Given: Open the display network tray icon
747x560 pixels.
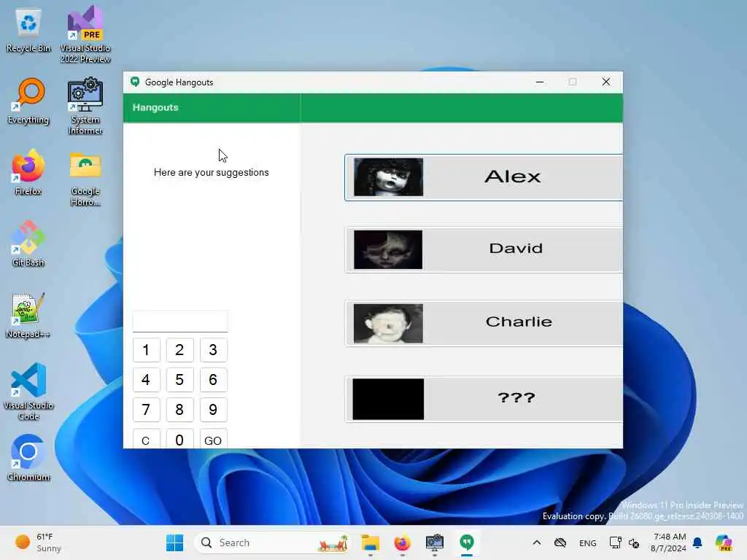Looking at the screenshot, I should pos(615,542).
